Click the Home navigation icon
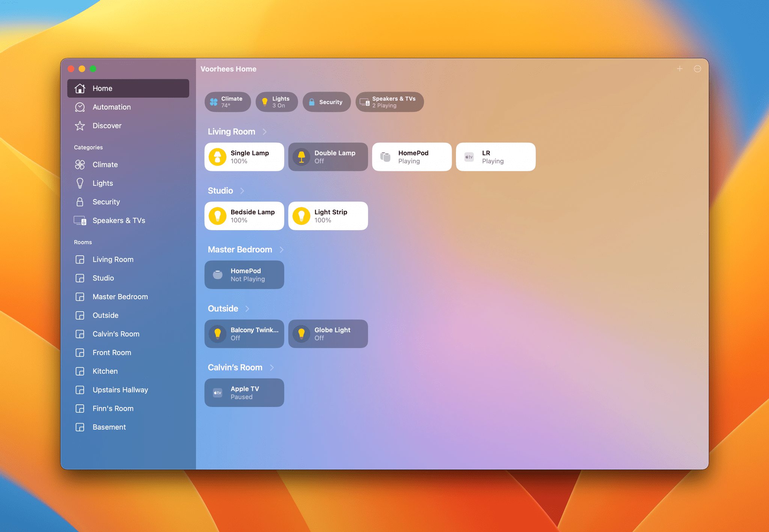The width and height of the screenshot is (769, 532). point(80,88)
